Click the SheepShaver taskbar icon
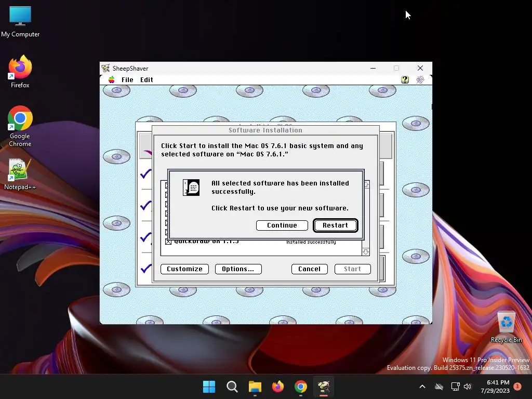Viewport: 532px width, 399px height. (x=324, y=387)
